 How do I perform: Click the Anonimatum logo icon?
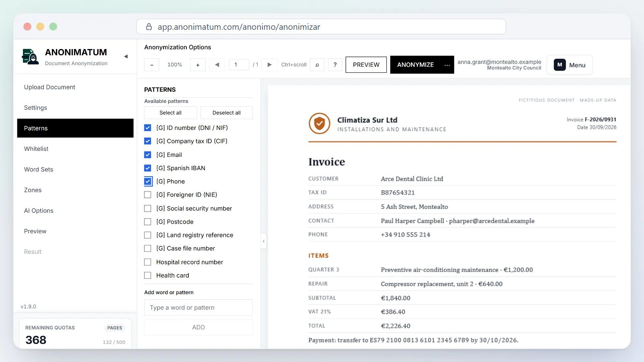coord(30,57)
